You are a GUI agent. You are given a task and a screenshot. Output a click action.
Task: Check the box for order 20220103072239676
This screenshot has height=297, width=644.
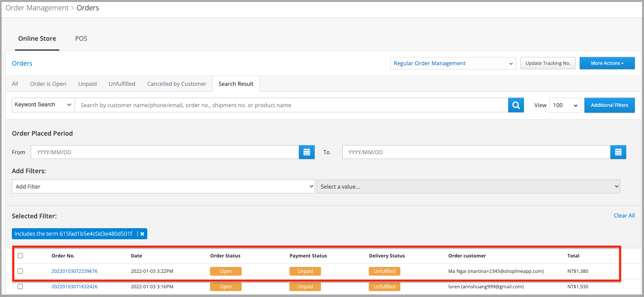[x=21, y=271]
